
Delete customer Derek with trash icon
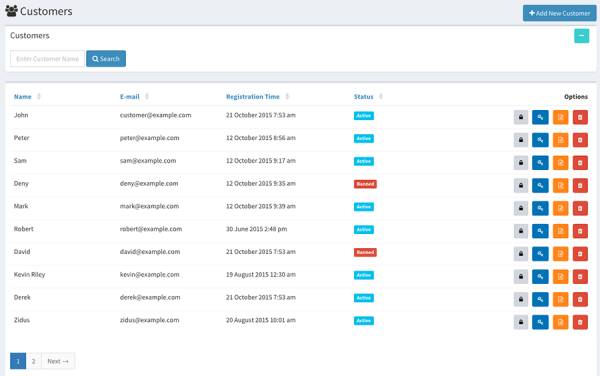pos(580,299)
